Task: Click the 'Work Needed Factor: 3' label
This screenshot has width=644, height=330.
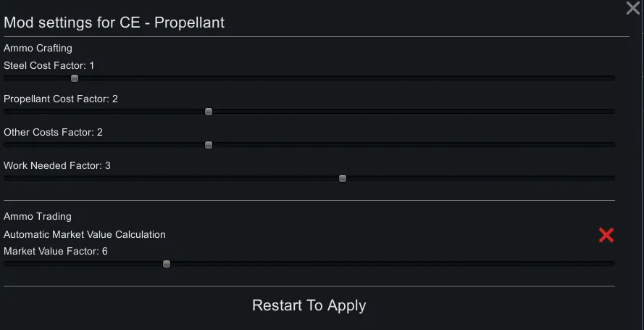Action: pyautogui.click(x=57, y=165)
